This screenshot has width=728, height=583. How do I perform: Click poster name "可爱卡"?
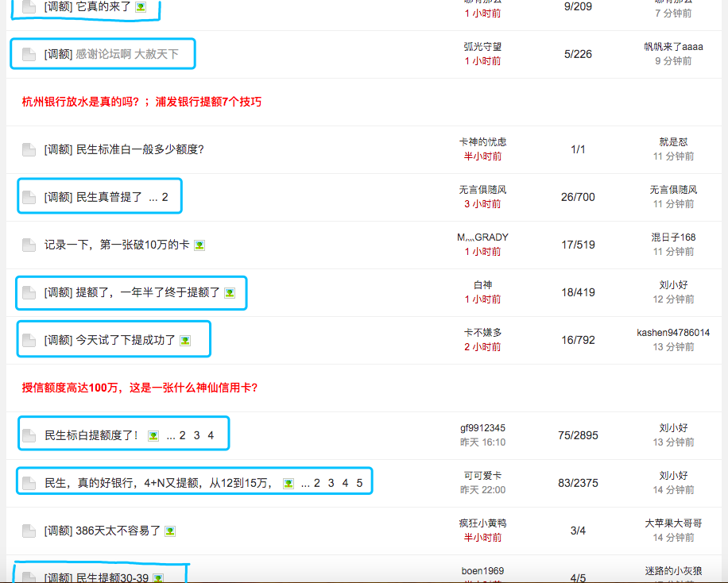coord(481,475)
